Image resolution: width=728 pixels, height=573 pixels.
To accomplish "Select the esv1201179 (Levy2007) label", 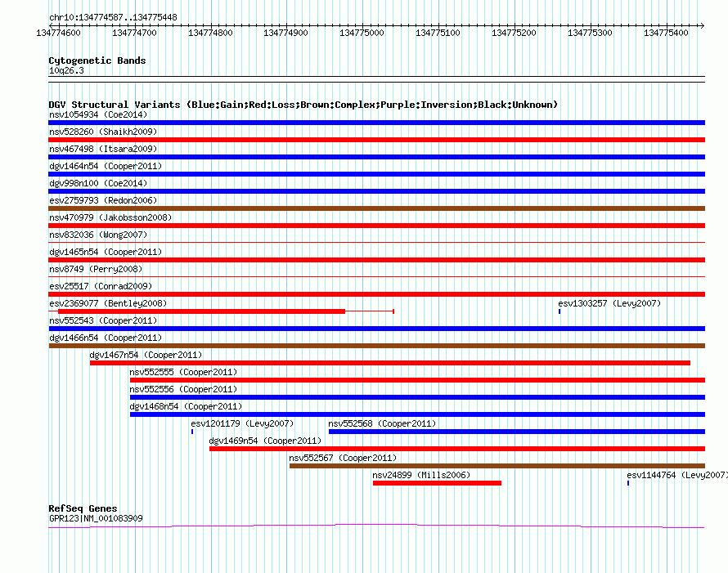I will click(x=242, y=423).
